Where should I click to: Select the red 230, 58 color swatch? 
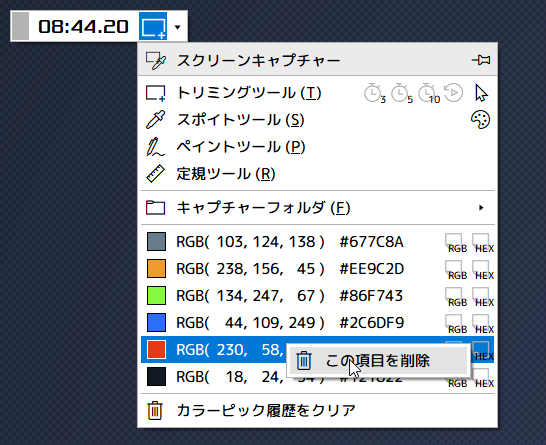click(x=156, y=350)
